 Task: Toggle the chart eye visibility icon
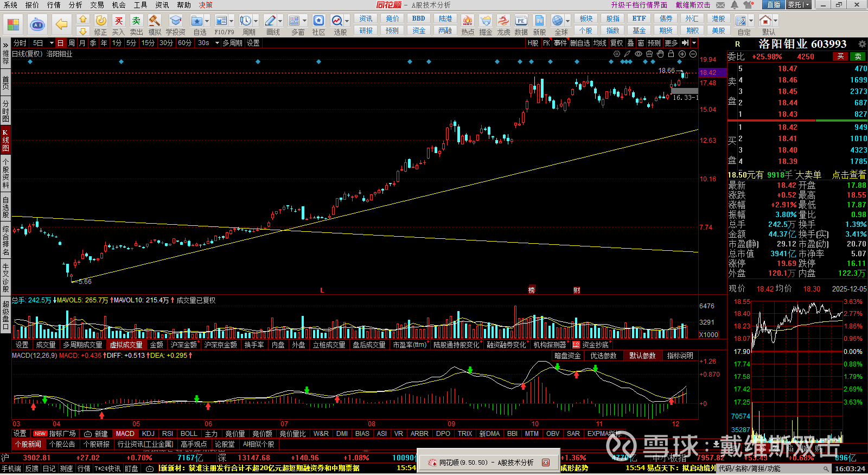[x=639, y=54]
